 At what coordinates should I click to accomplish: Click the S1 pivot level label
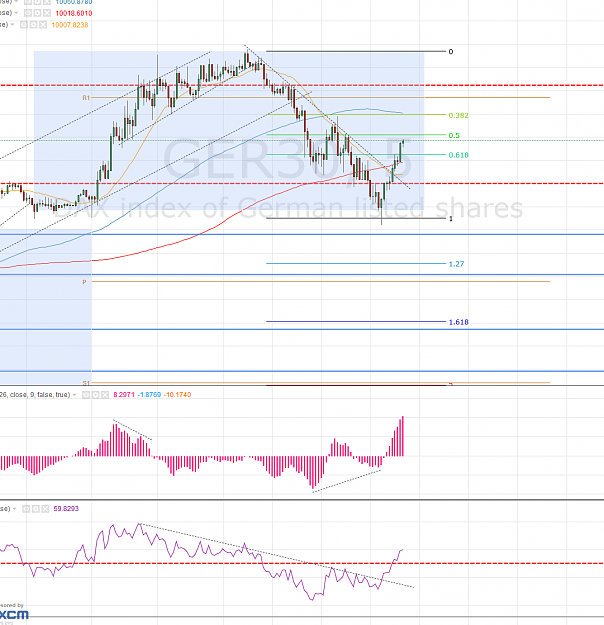pyautogui.click(x=86, y=383)
